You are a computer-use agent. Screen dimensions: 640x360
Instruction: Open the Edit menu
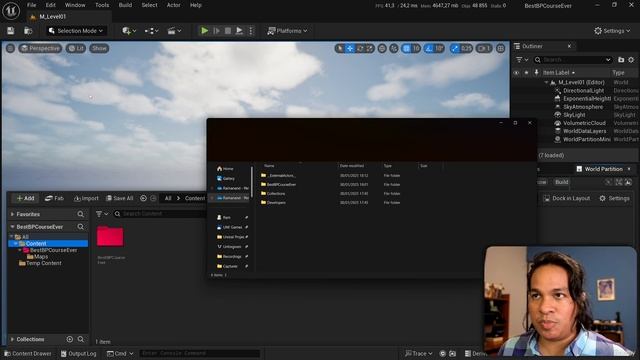point(51,5)
